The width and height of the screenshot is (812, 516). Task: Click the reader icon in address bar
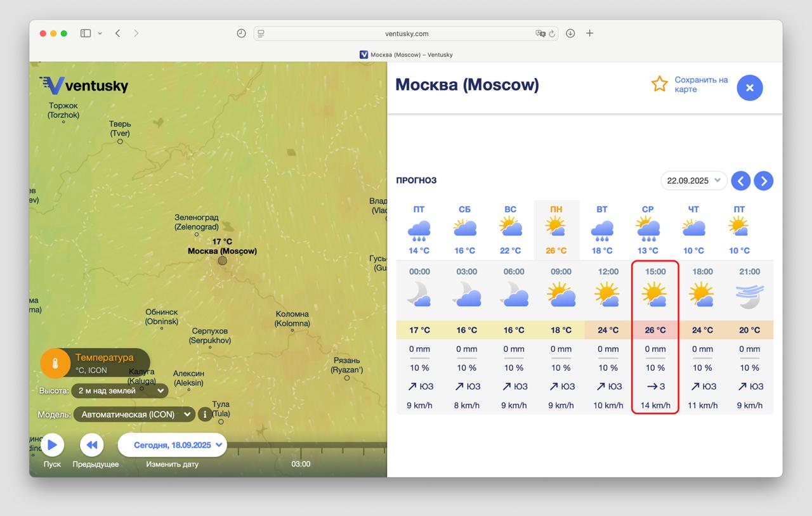261,34
